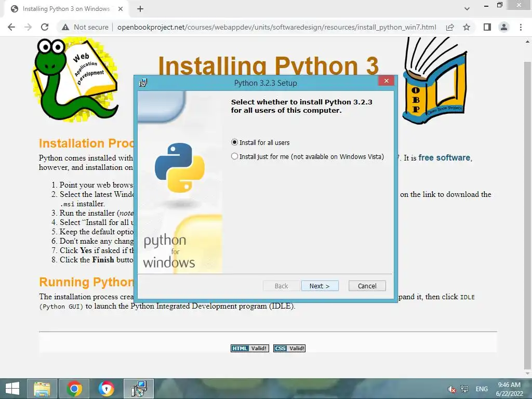Expand the tab search dropdown arrow

click(467, 9)
